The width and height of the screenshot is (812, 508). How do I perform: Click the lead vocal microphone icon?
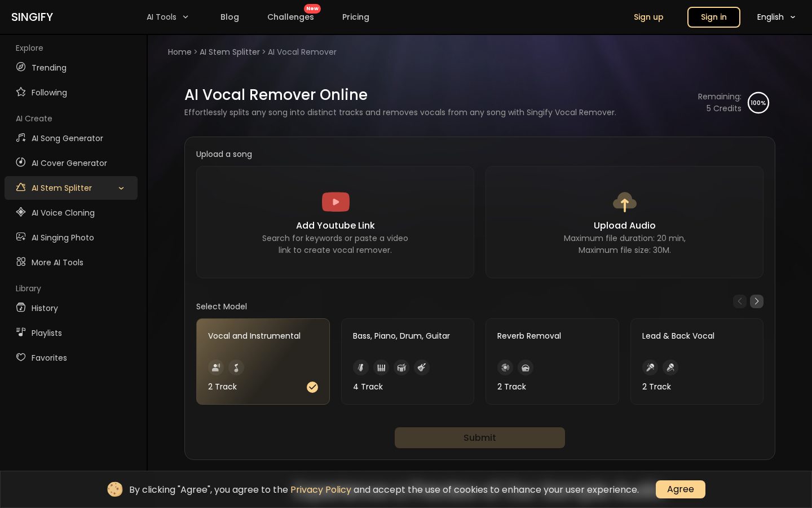(650, 367)
